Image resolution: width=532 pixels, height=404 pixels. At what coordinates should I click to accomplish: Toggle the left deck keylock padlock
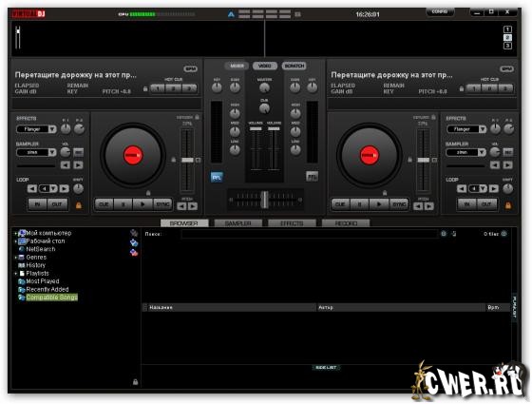(197, 117)
